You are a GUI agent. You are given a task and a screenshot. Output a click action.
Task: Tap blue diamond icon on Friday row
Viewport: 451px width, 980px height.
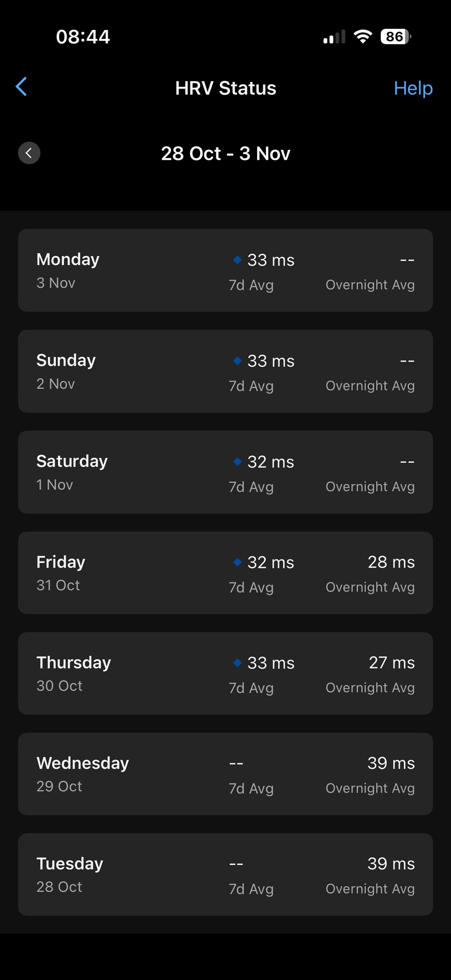pos(238,562)
